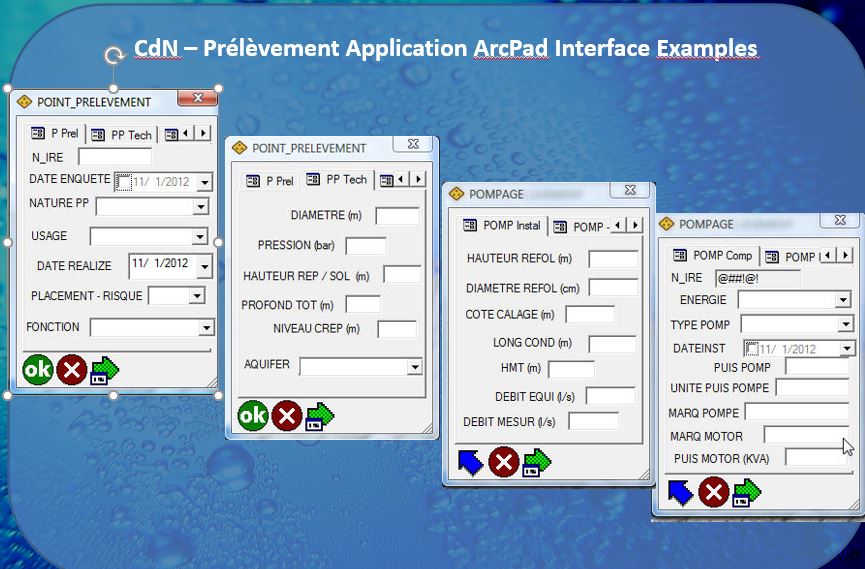Image resolution: width=865 pixels, height=569 pixels.
Task: Open TYPE POMP dropdown
Action: click(846, 323)
